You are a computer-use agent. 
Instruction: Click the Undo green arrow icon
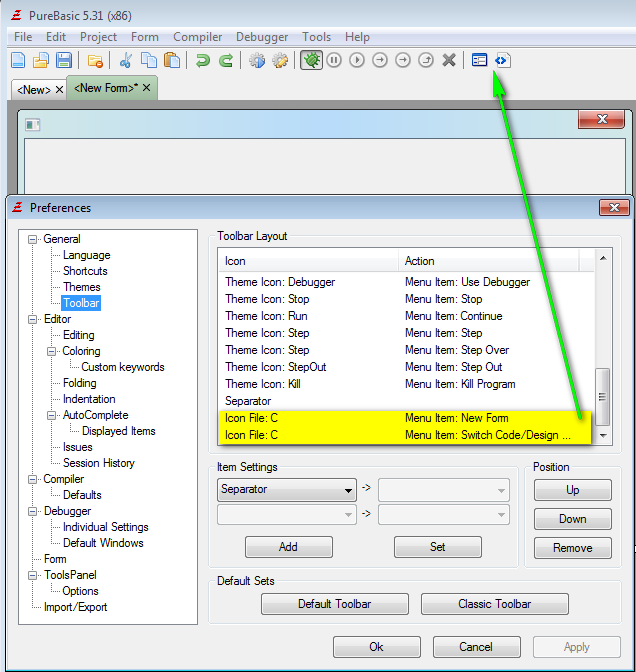coord(203,60)
